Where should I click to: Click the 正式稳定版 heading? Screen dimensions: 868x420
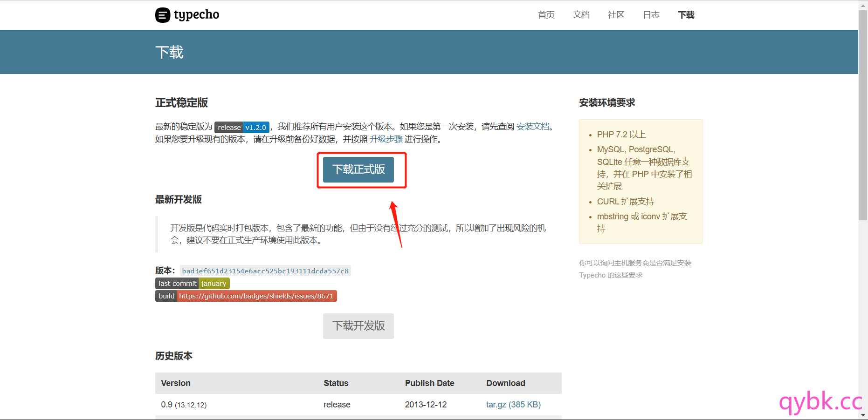pyautogui.click(x=181, y=102)
